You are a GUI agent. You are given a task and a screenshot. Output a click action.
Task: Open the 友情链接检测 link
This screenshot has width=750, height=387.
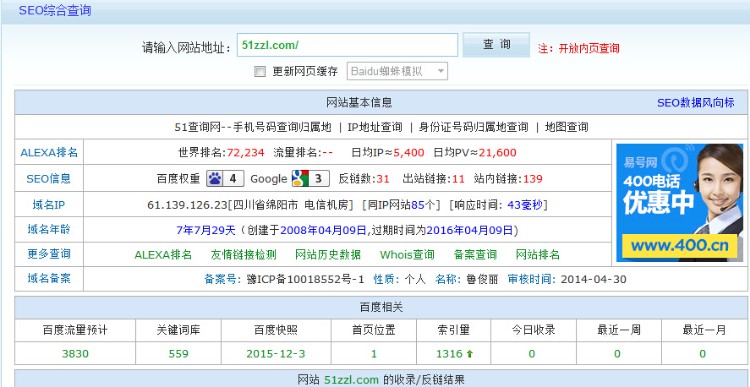[x=243, y=255]
